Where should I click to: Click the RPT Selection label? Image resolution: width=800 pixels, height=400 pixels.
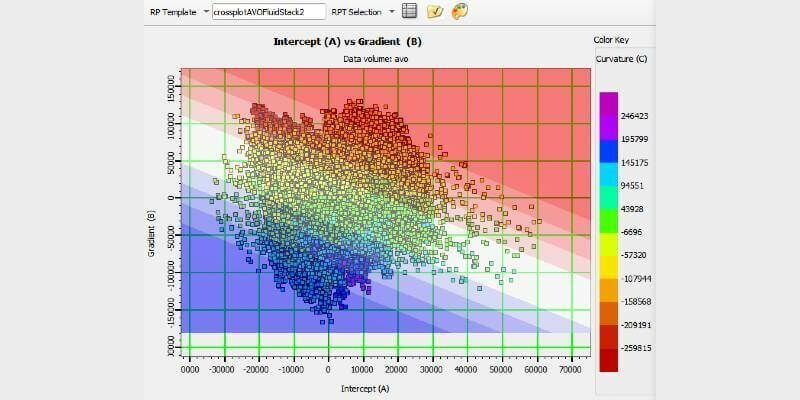pos(357,12)
